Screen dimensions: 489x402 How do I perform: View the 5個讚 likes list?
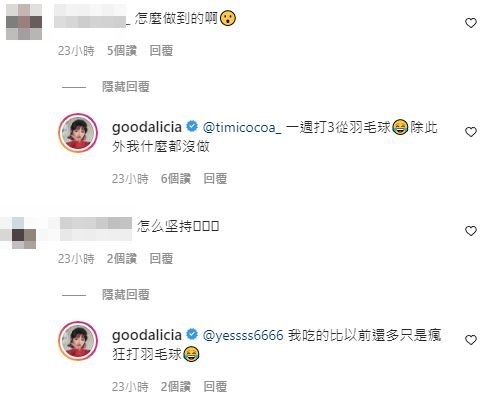(x=122, y=51)
